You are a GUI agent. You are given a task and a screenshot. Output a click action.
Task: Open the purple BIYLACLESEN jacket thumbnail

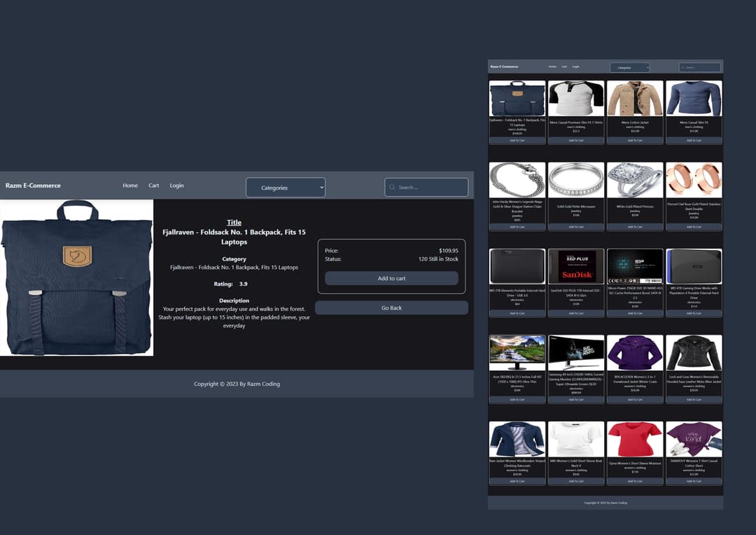pyautogui.click(x=635, y=353)
